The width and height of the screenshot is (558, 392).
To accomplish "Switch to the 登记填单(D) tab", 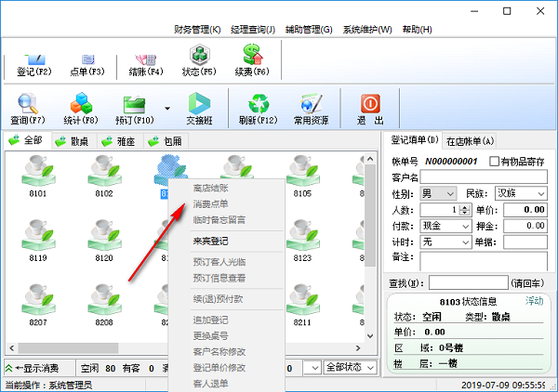I will point(414,140).
